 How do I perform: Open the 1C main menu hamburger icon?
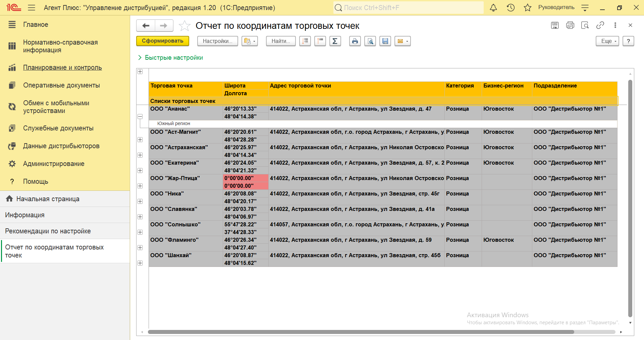[x=32, y=7]
